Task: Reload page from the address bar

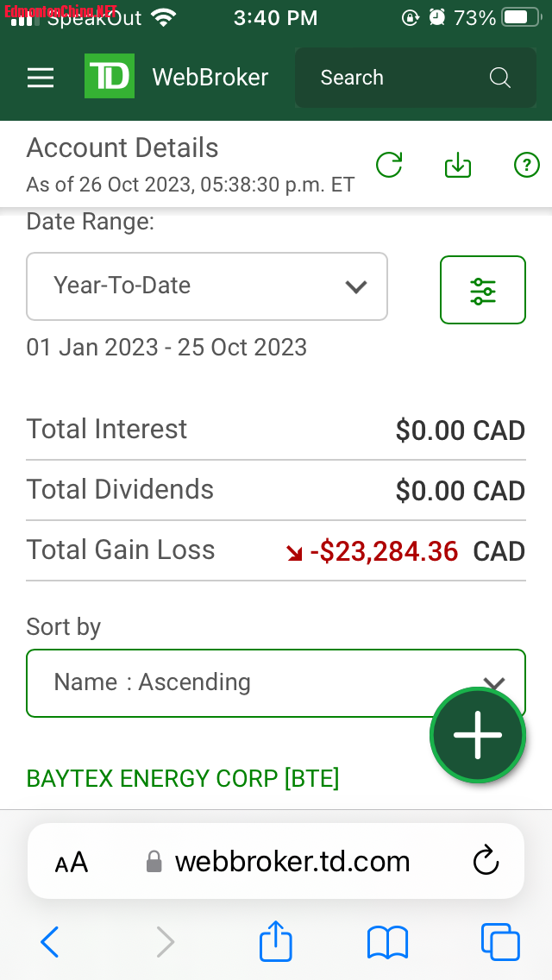Action: (x=486, y=861)
